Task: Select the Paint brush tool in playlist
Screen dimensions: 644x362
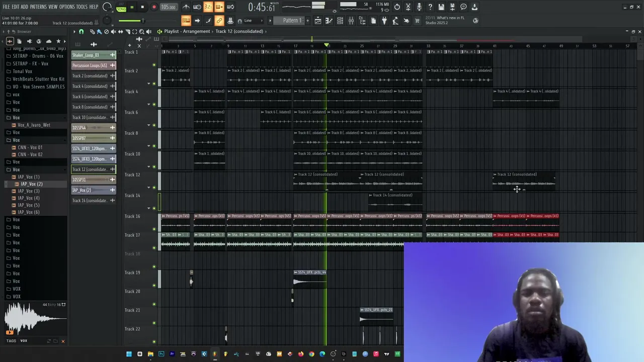Action: tap(99, 32)
